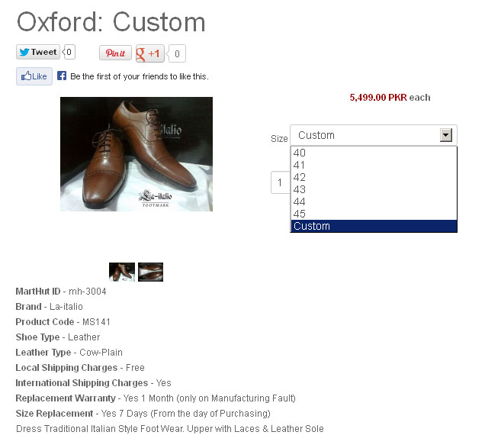Click the Facebook Like button

34,76
